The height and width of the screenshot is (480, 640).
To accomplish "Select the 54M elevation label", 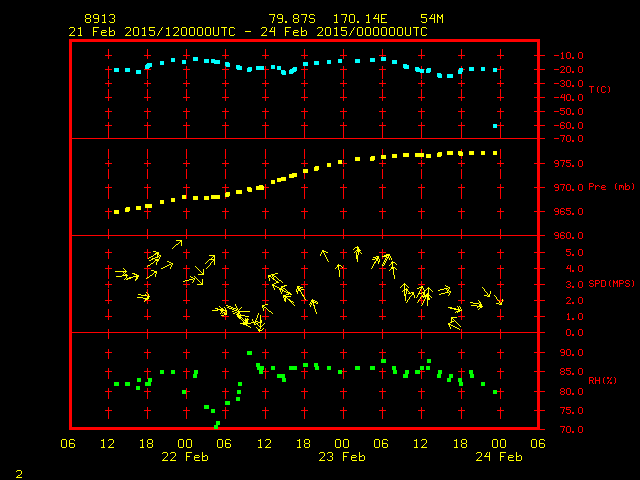I will (432, 19).
